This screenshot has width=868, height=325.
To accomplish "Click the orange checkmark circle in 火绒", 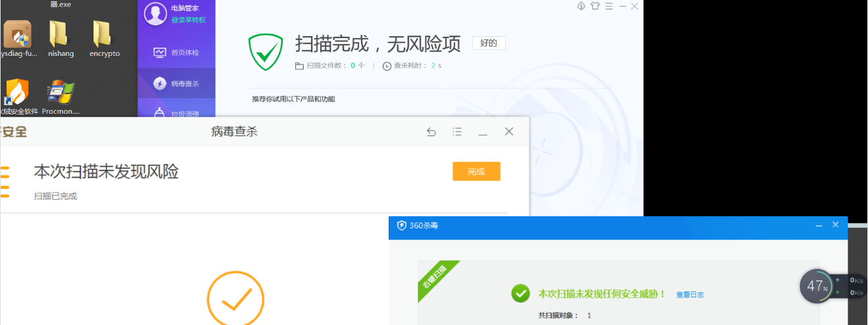I will click(x=235, y=299).
